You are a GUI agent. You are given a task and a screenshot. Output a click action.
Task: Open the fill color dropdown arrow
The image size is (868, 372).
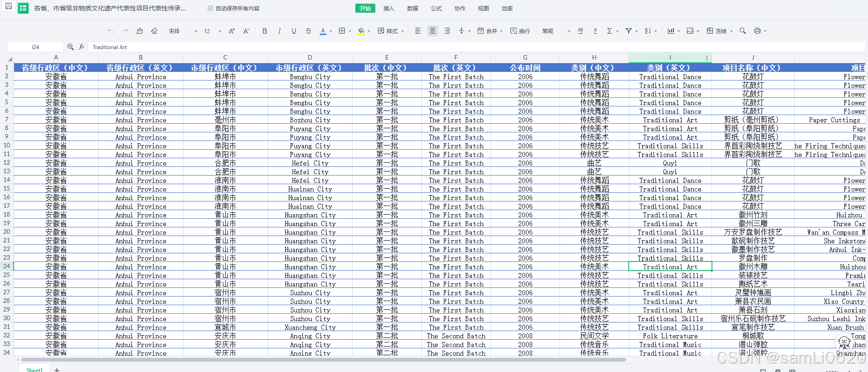[369, 31]
